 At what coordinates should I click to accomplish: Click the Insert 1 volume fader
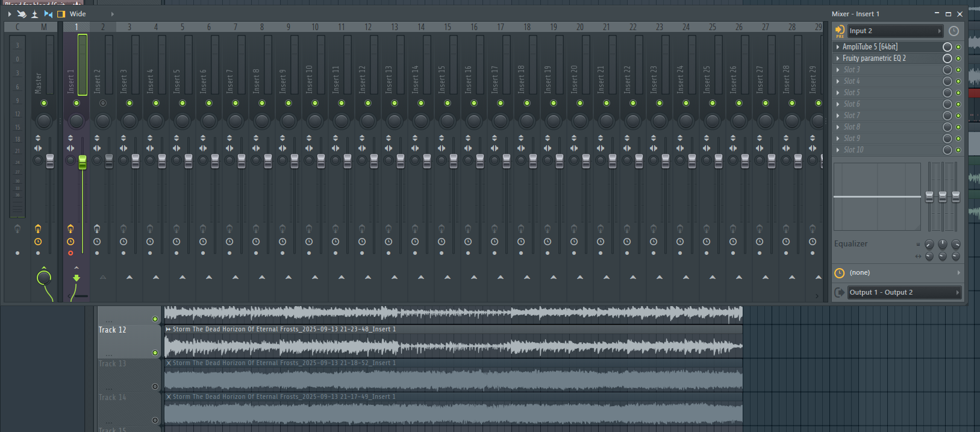pyautogui.click(x=83, y=161)
